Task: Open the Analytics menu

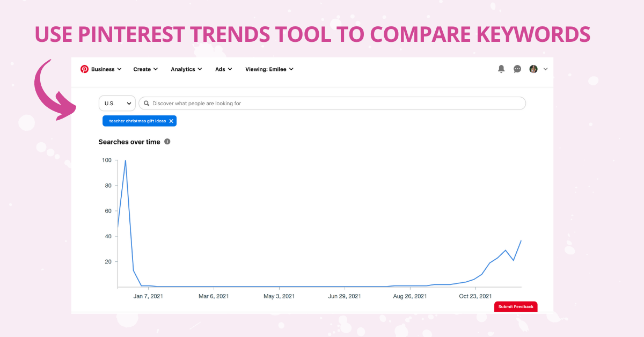Action: (x=186, y=69)
